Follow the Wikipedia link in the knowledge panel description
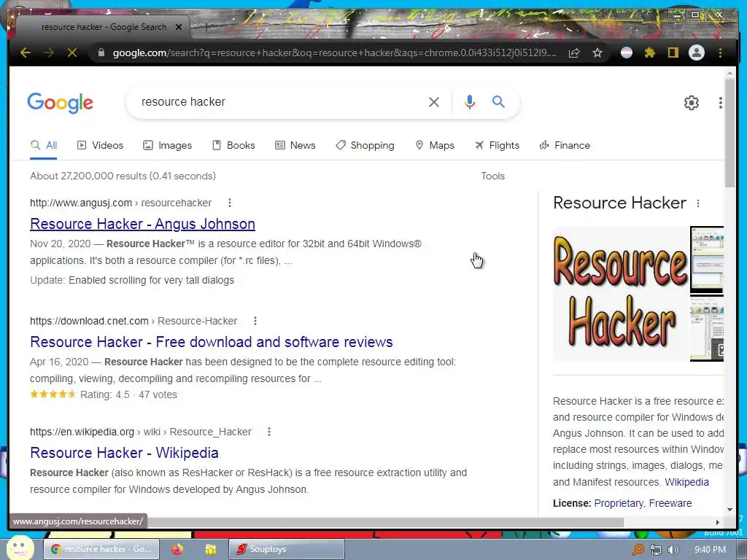This screenshot has width=747, height=560. (686, 482)
